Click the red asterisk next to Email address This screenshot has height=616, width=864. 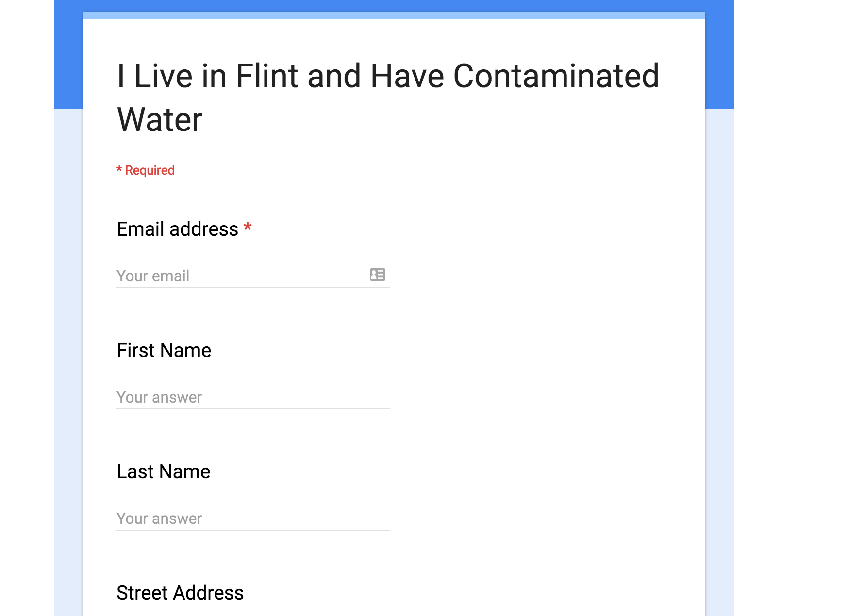coord(248,227)
